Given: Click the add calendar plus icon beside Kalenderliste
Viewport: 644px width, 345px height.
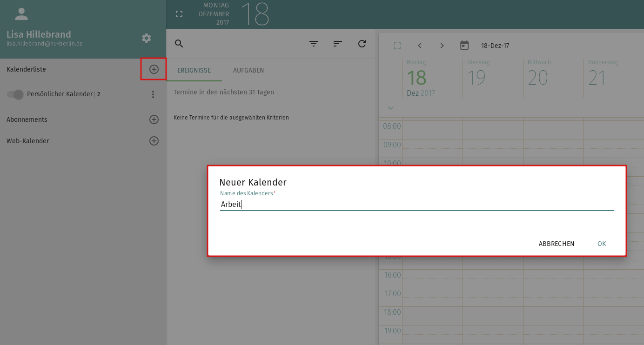Looking at the screenshot, I should click(x=154, y=69).
